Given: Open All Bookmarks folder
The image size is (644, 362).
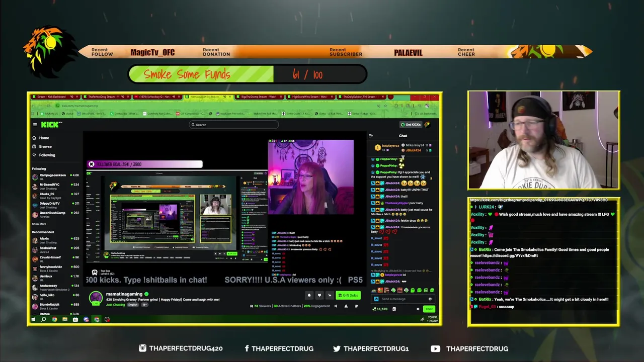Looking at the screenshot, I should click(427, 114).
